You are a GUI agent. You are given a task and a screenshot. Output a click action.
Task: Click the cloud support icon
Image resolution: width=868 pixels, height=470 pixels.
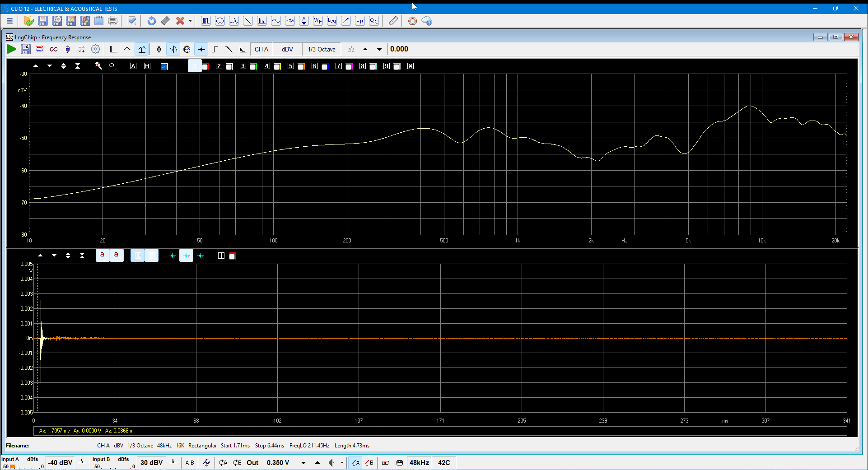(427, 21)
